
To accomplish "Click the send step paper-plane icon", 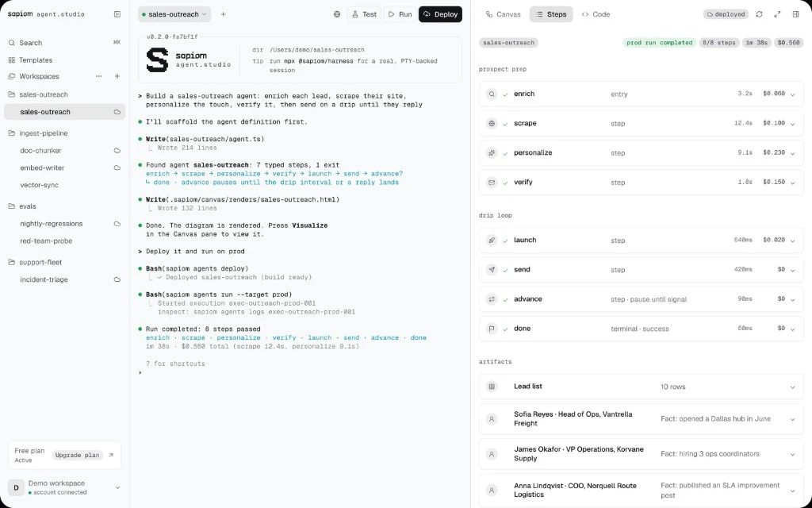I will pyautogui.click(x=492, y=270).
